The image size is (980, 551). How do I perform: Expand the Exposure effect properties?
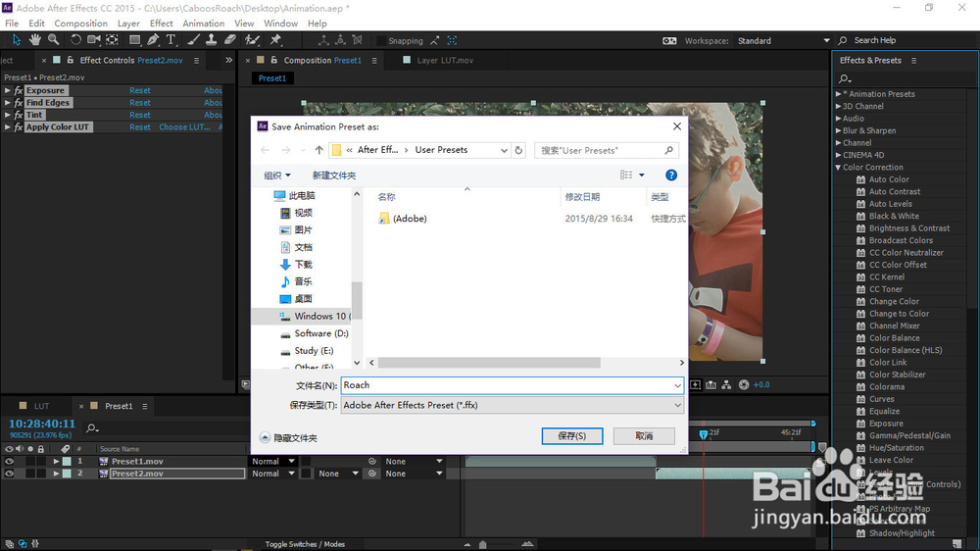click(x=8, y=90)
